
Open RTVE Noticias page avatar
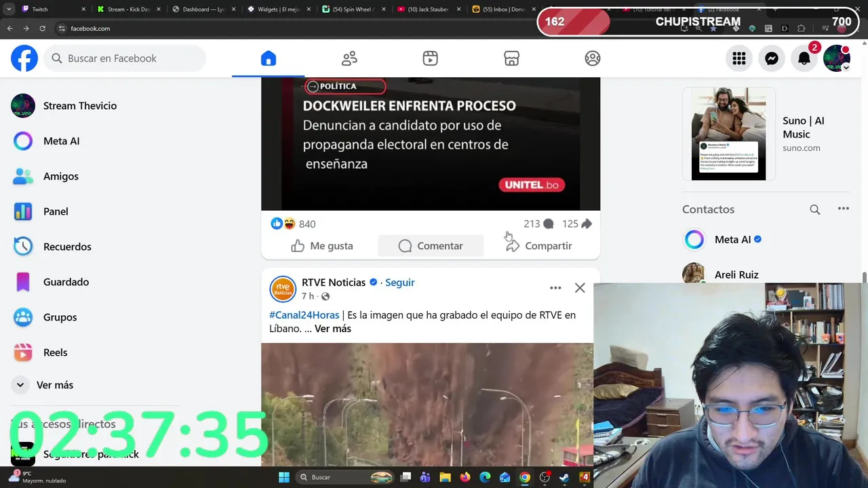283,289
